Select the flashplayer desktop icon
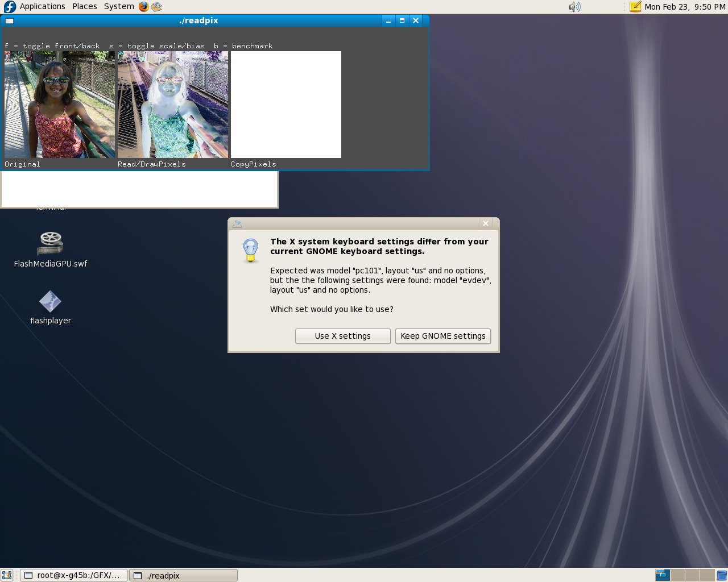728x582 pixels. [50, 302]
